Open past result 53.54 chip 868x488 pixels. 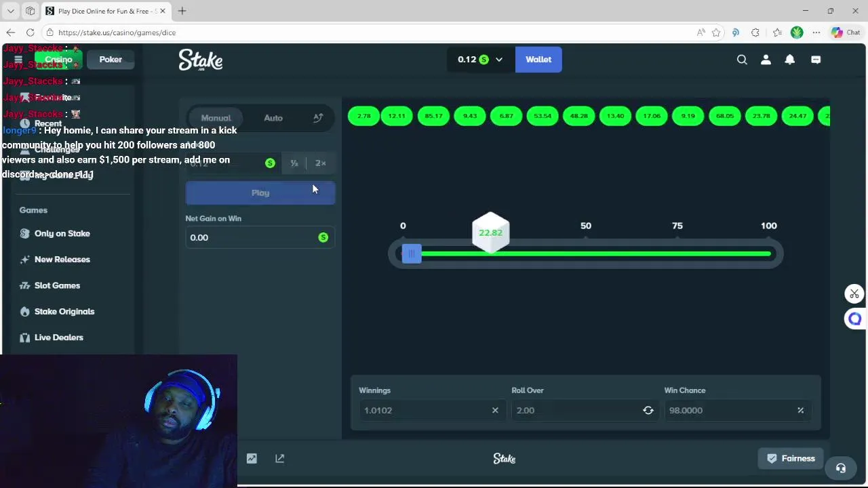point(542,116)
